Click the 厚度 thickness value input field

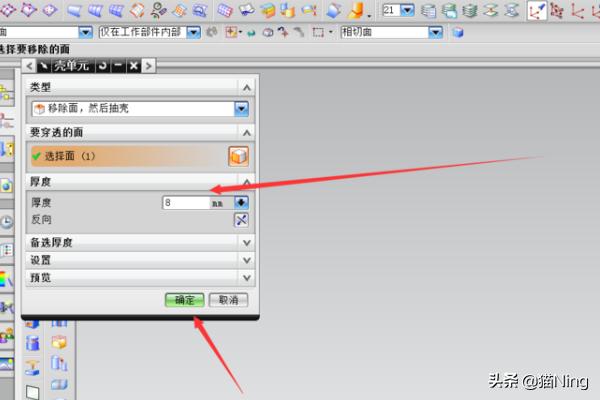tap(185, 202)
